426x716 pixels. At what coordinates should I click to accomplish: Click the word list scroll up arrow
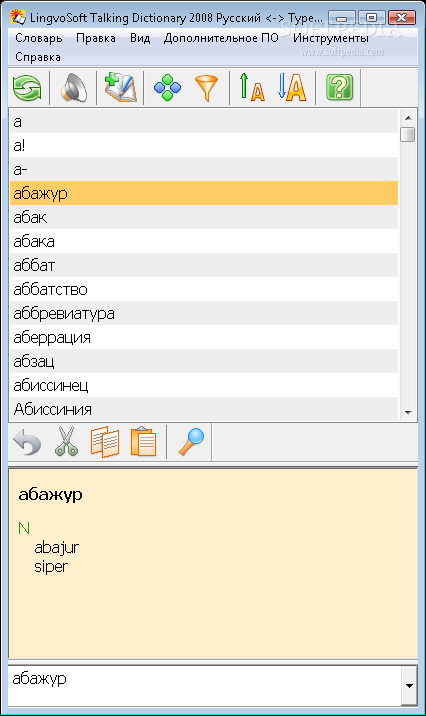click(x=408, y=118)
